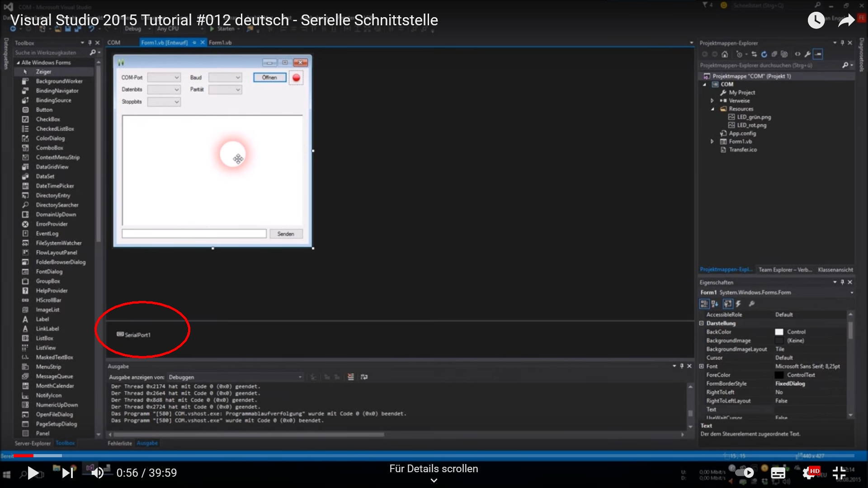The height and width of the screenshot is (488, 868).
Task: Switch to Team Explorer tab
Action: point(785,270)
